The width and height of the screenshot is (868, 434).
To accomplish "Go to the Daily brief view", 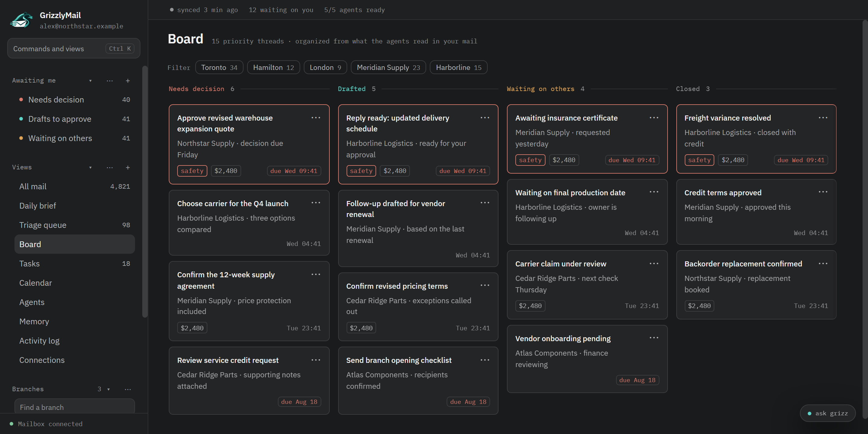I will pos(74,206).
